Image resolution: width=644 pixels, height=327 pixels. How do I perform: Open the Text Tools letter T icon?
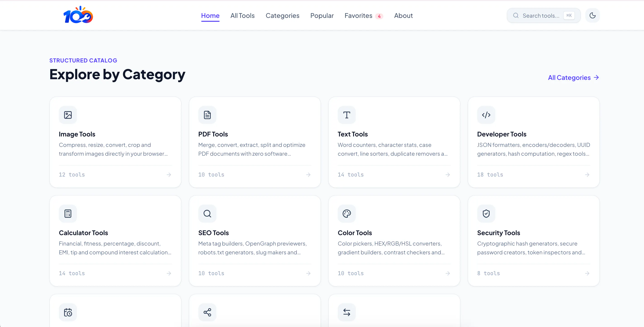[347, 115]
